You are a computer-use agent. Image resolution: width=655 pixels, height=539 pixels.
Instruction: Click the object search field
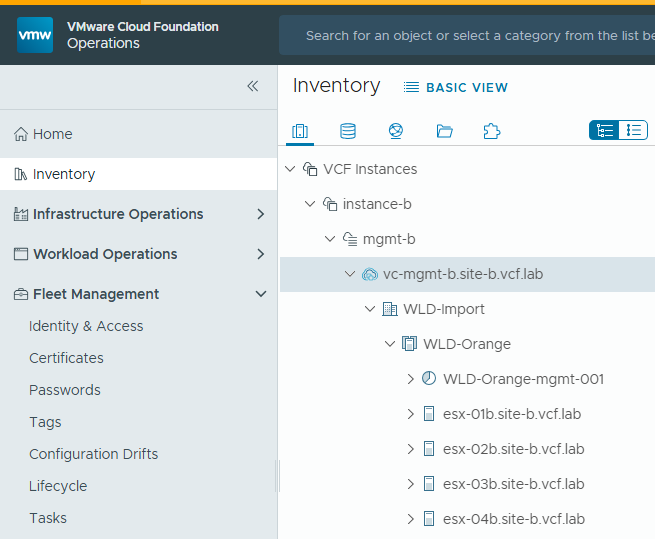pos(470,36)
